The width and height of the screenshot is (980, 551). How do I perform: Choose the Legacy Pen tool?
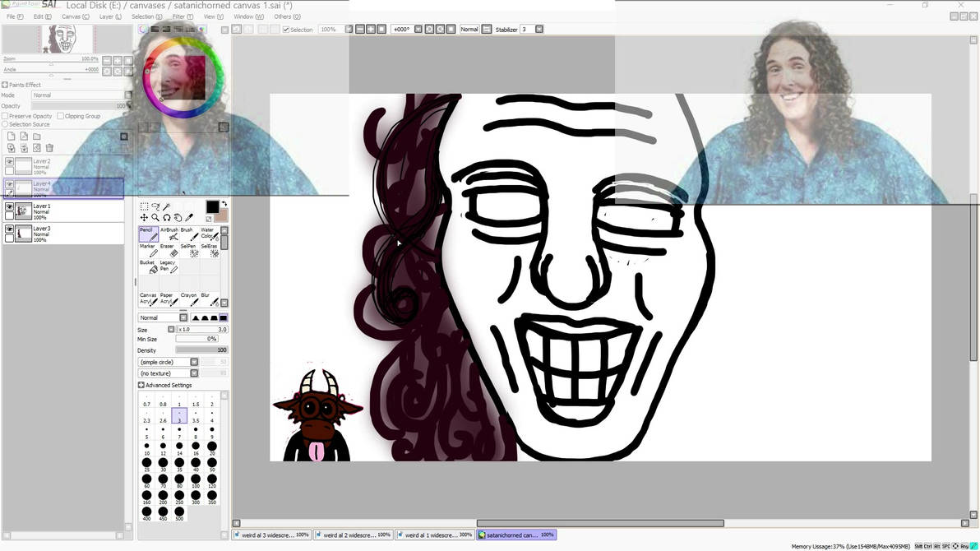coord(170,266)
